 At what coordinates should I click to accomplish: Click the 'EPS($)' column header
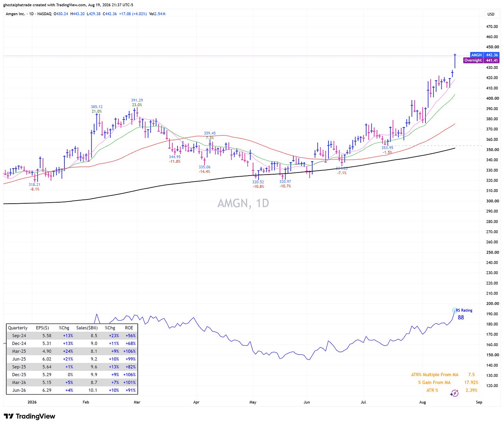coord(43,328)
